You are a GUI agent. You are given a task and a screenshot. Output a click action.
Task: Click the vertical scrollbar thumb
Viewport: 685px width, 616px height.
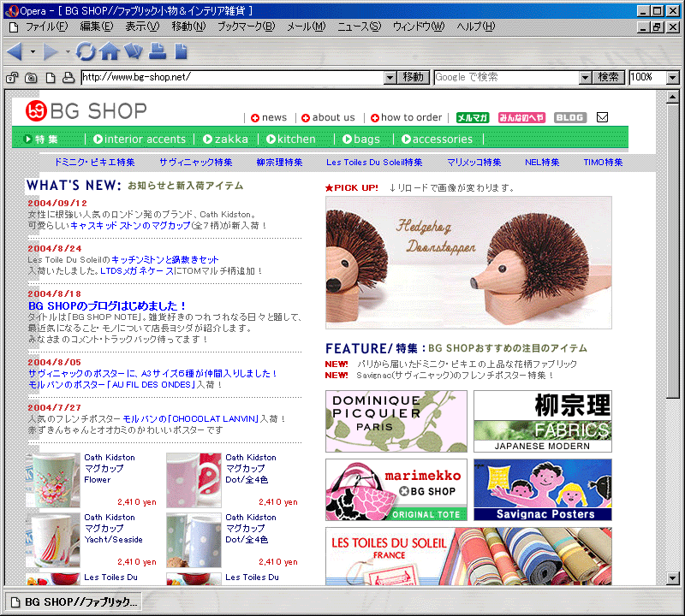(673, 251)
